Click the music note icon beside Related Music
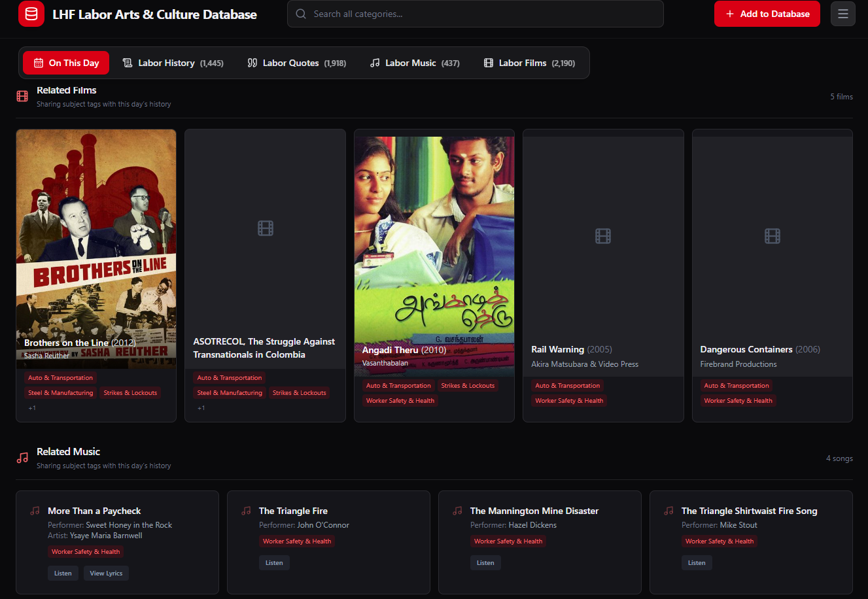The width and height of the screenshot is (868, 599). pos(22,458)
